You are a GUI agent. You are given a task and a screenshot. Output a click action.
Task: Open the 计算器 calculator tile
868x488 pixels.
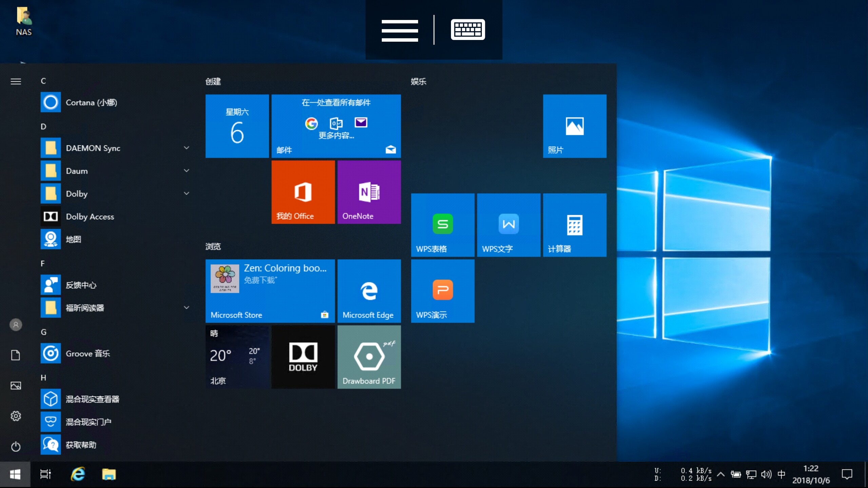pos(575,225)
